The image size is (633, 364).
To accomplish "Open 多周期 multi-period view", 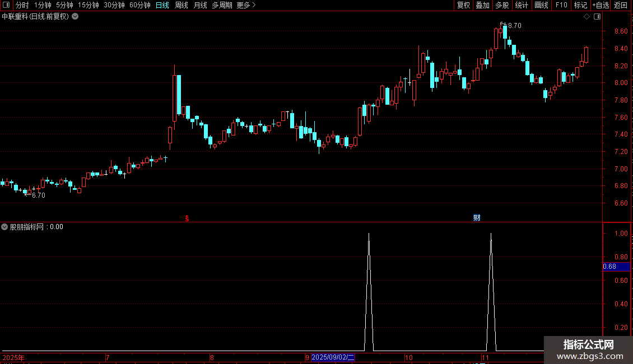I will click(222, 5).
